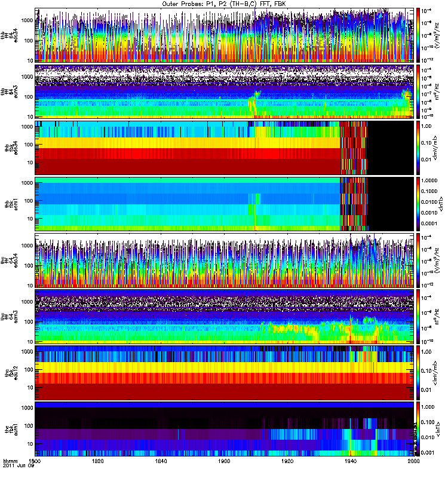The width and height of the screenshot is (448, 478).
Task: Click the "hhmm" time format label
Action: (x=11, y=462)
